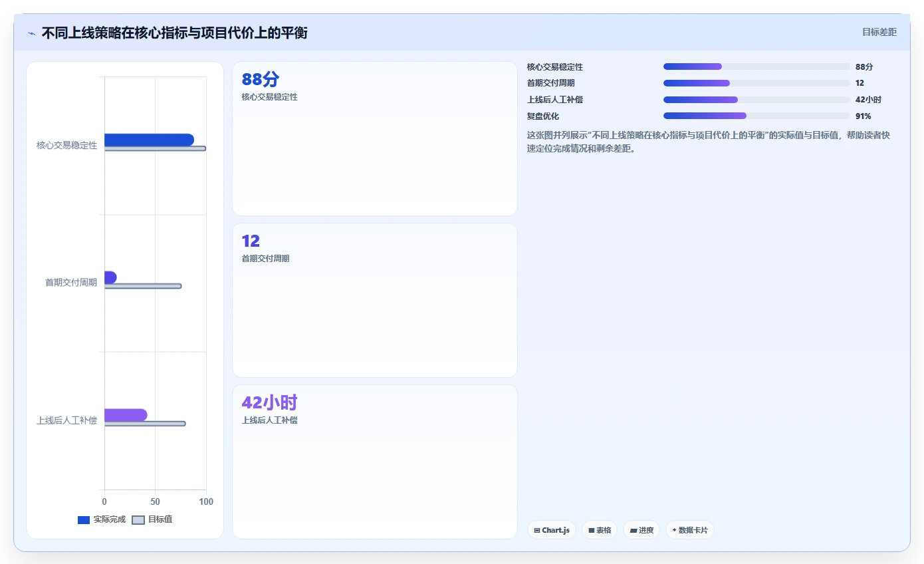Toggle the 目标值 legend item
The image size is (924, 564).
[152, 519]
